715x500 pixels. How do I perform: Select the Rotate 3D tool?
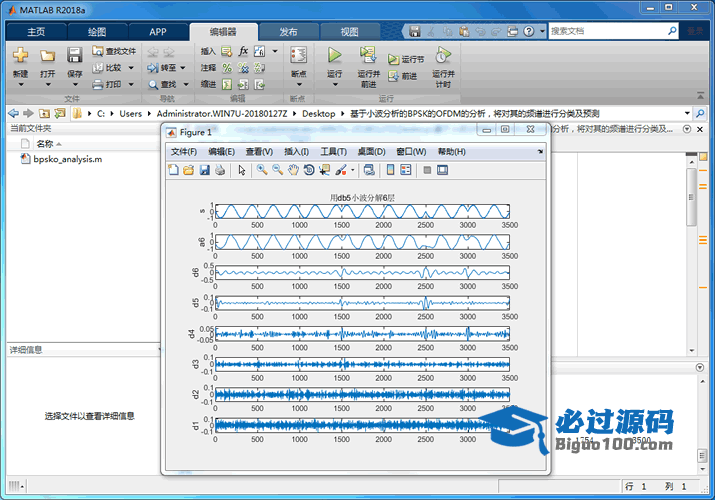[x=309, y=170]
